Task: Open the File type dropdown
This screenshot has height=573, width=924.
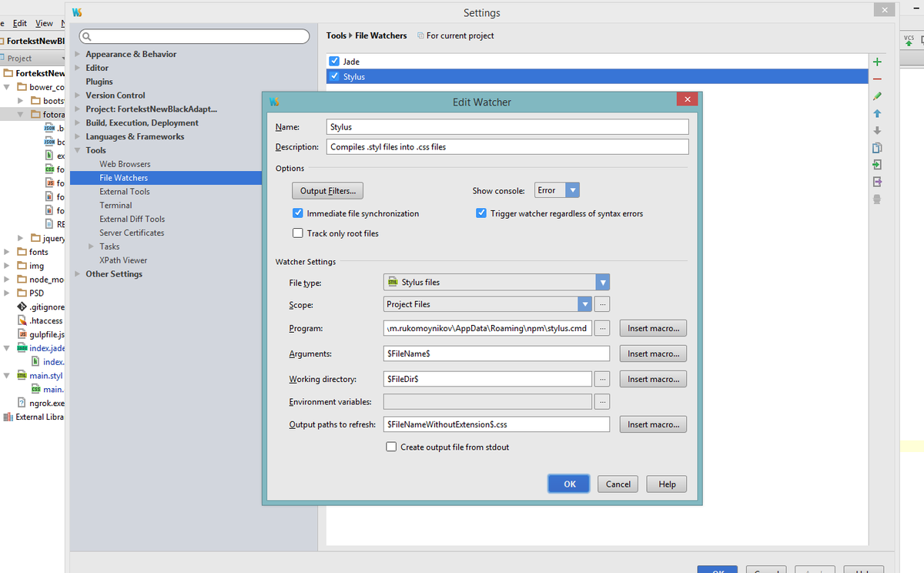Action: [603, 283]
